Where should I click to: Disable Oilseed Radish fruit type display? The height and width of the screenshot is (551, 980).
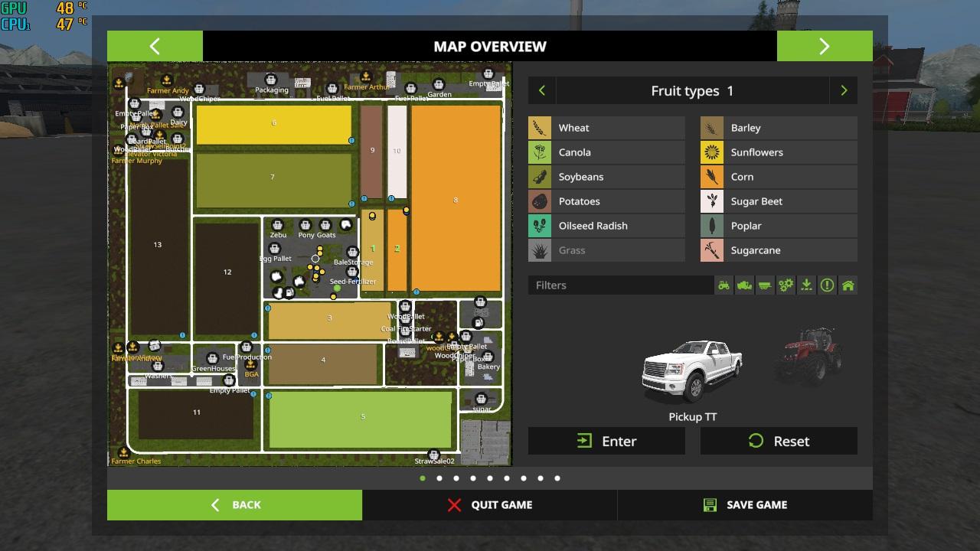[606, 226]
